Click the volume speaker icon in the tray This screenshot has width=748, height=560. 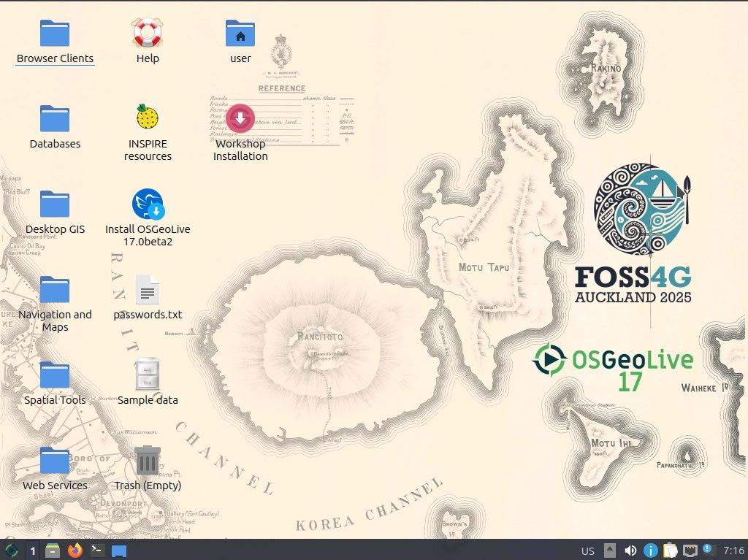(x=630, y=551)
